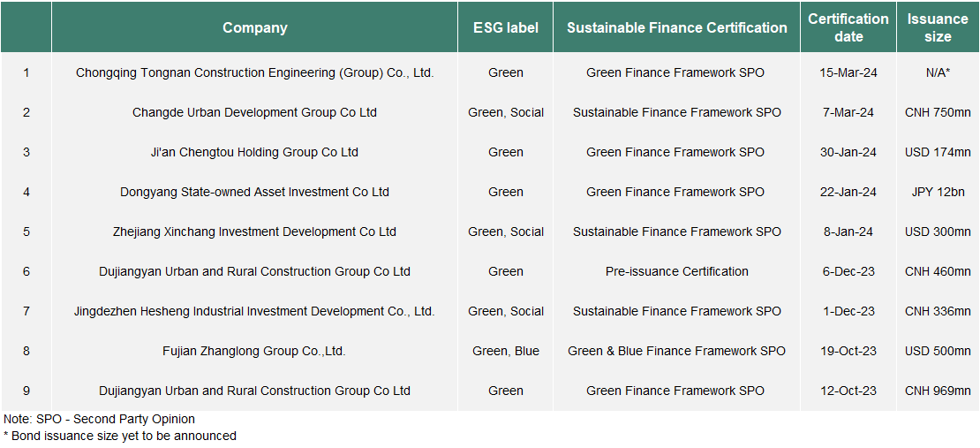Select Chongqing Tongnan Construction Engineering company cell

coord(255,72)
